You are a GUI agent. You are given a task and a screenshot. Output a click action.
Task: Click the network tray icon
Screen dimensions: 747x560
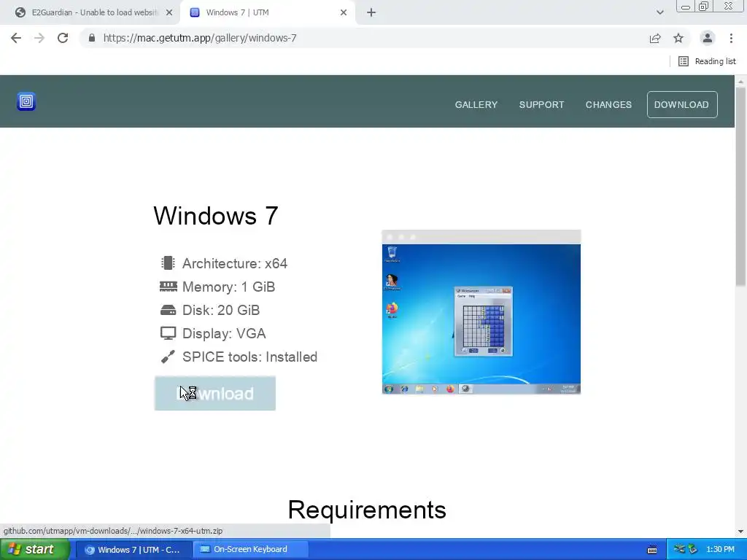click(679, 549)
